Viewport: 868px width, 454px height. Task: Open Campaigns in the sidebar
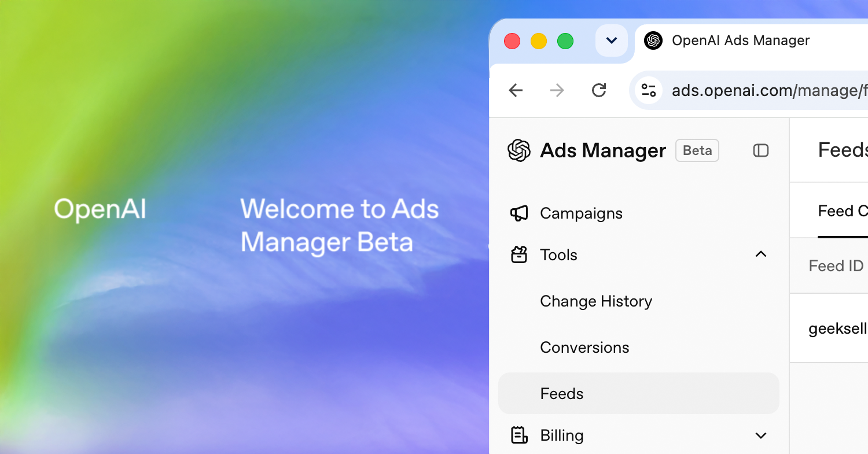point(639,213)
